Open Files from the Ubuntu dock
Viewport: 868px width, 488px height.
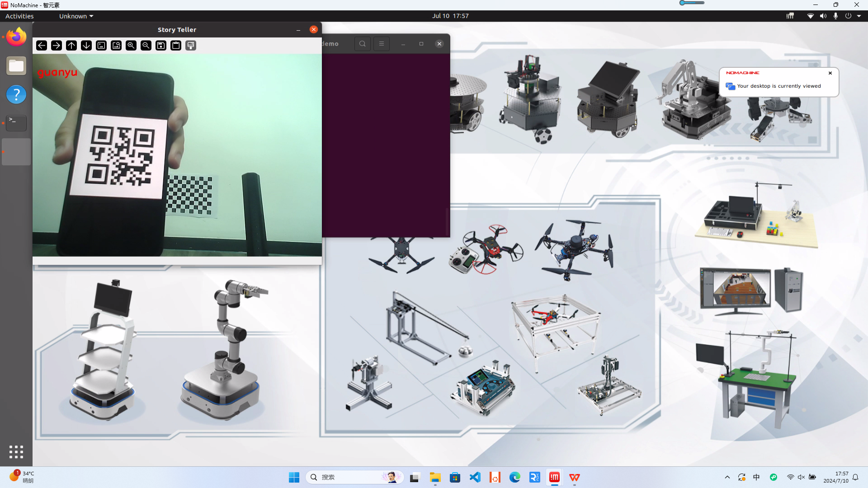coord(16,66)
